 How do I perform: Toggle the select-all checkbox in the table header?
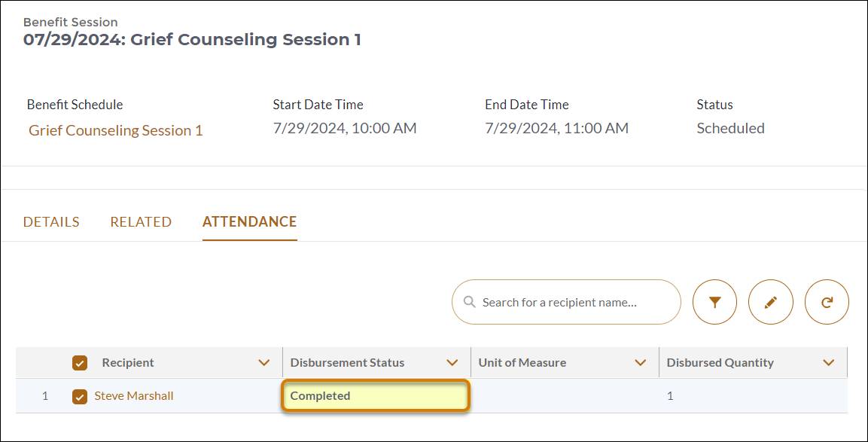pos(79,362)
